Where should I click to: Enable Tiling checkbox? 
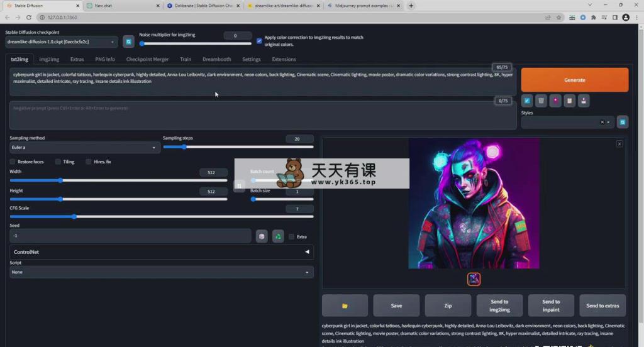point(58,162)
